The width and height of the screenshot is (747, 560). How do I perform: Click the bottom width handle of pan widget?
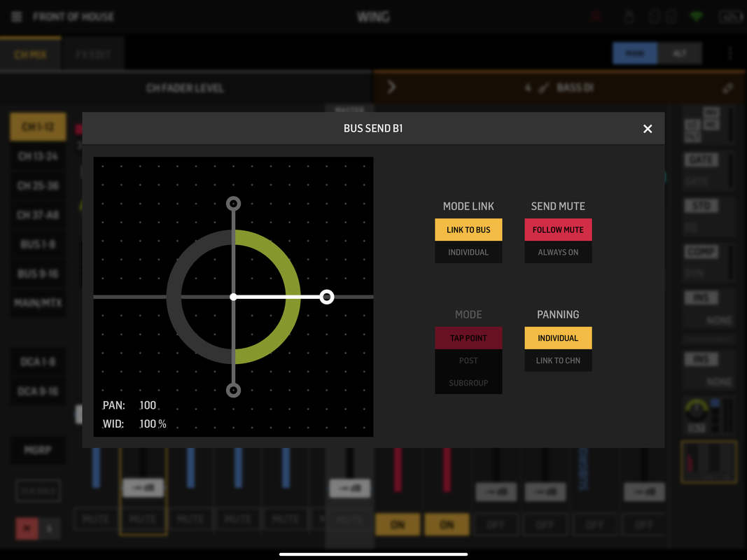pyautogui.click(x=233, y=391)
